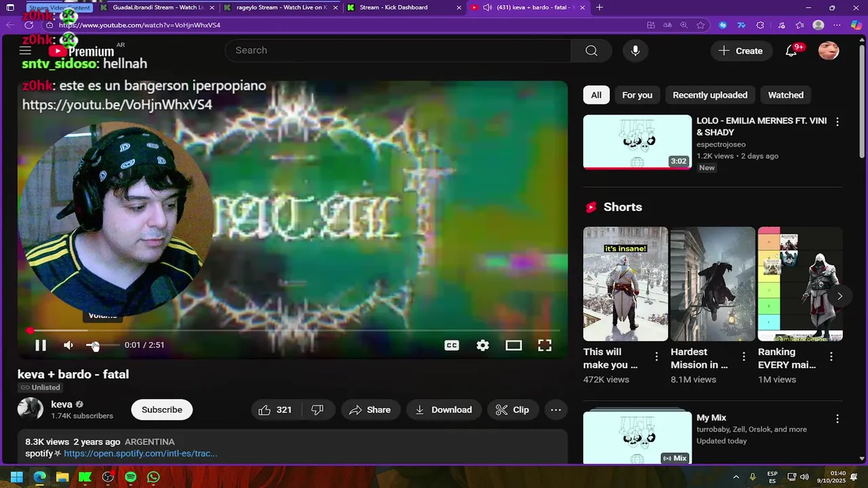Open the system volume tray icon
868x488 pixels.
[x=805, y=477]
